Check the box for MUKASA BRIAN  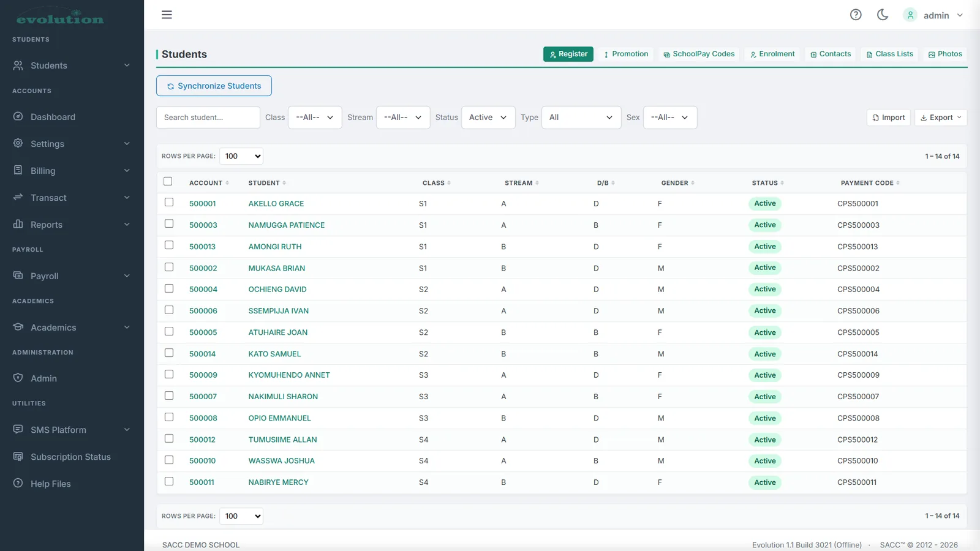coord(169,267)
